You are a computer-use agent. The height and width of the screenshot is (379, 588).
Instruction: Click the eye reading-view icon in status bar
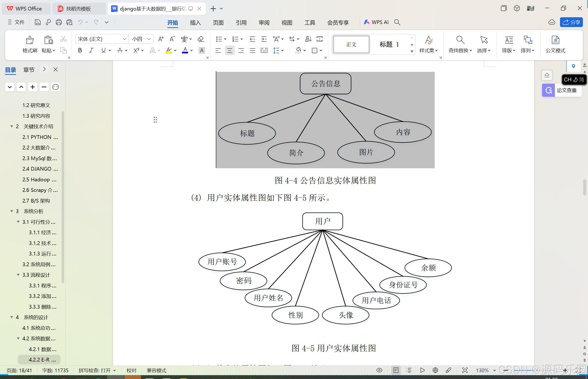click(x=379, y=370)
